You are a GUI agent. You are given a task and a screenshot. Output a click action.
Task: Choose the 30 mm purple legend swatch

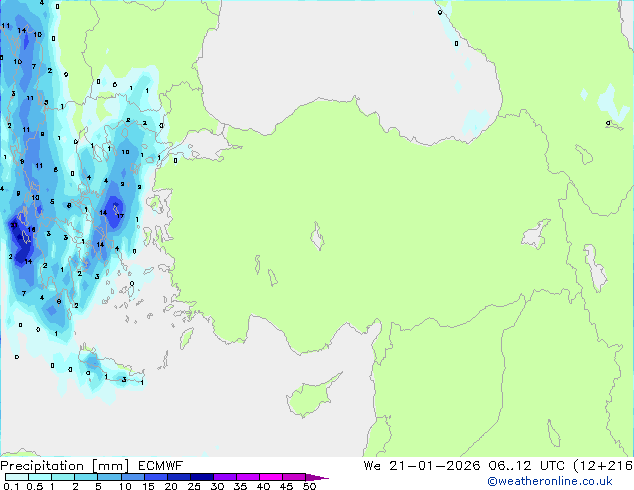[x=227, y=477]
